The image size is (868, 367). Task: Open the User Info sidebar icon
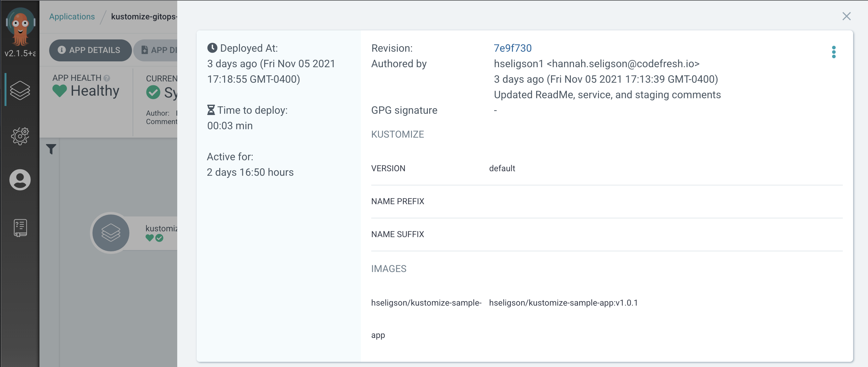(20, 180)
